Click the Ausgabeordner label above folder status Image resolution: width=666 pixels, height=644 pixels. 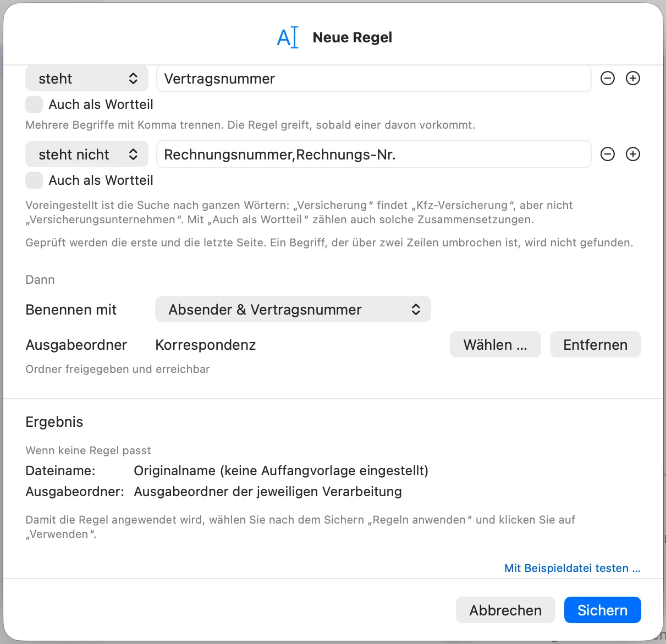(76, 345)
